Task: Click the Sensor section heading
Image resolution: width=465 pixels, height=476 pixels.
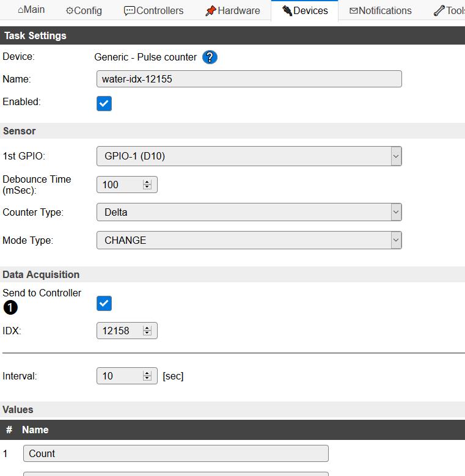Action: tap(19, 131)
